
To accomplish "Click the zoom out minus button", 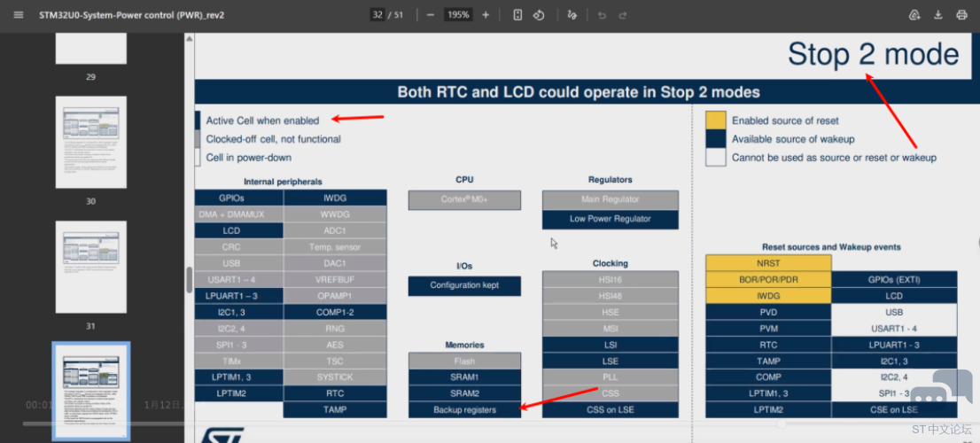I will point(430,14).
